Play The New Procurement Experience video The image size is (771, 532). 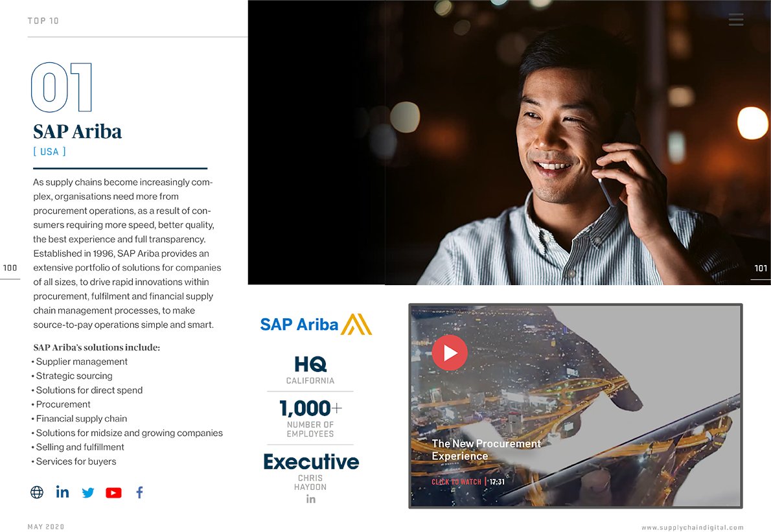[x=450, y=353]
